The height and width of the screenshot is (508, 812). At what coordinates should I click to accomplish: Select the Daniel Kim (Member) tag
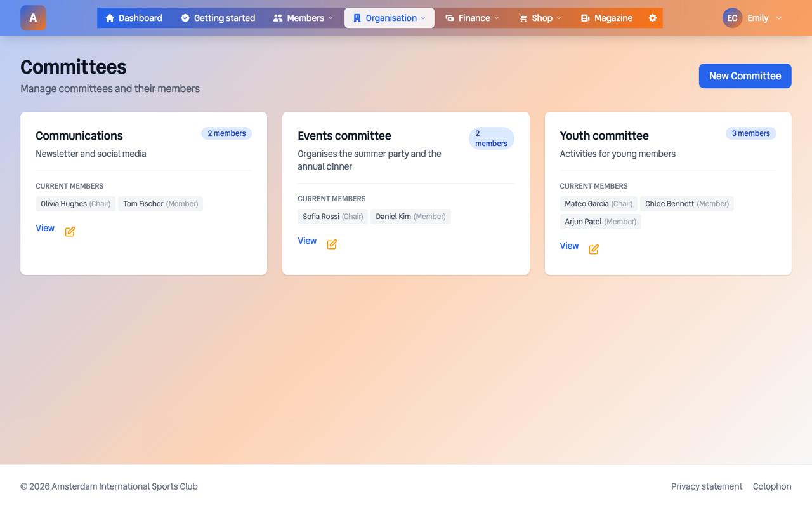point(410,217)
